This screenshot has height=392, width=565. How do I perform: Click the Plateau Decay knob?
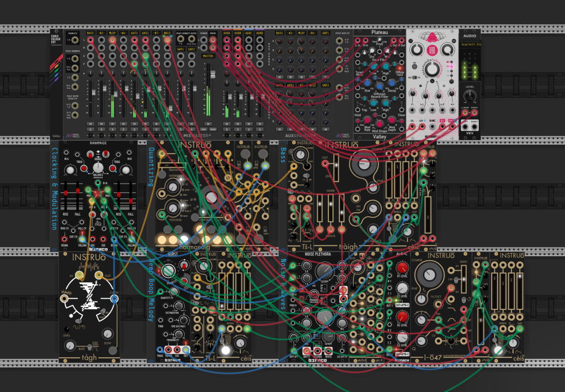392,83
